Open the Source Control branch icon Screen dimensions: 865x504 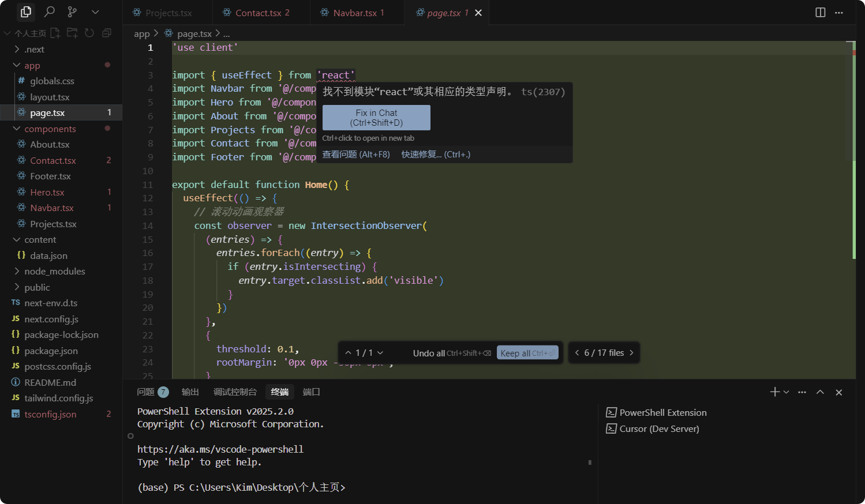72,12
